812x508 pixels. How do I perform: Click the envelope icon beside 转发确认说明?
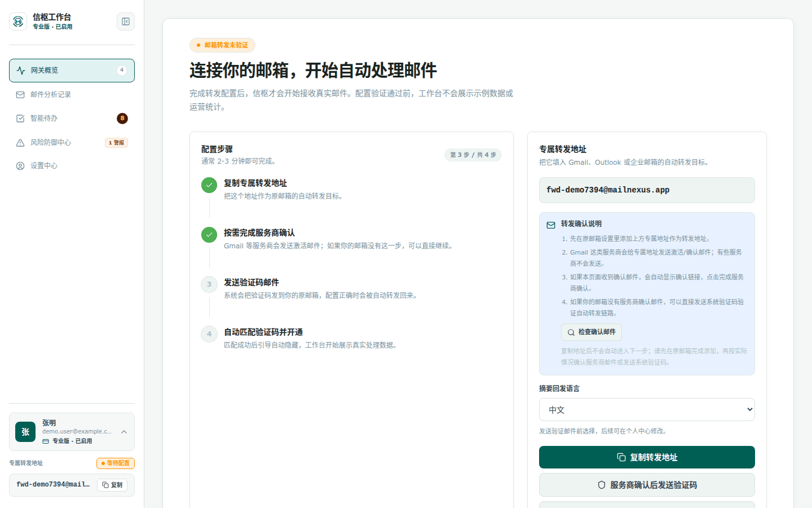[551, 225]
